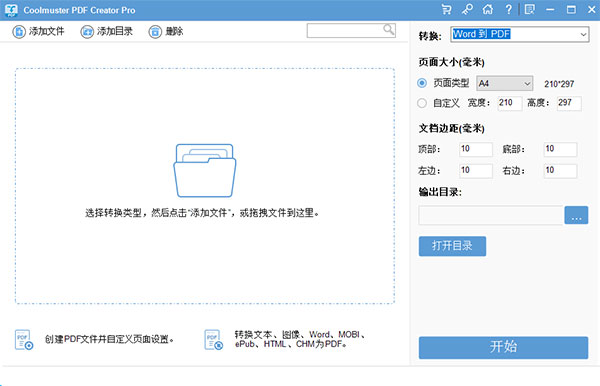Maximize the Coolmuster window
This screenshot has width=600, height=386.
click(571, 10)
